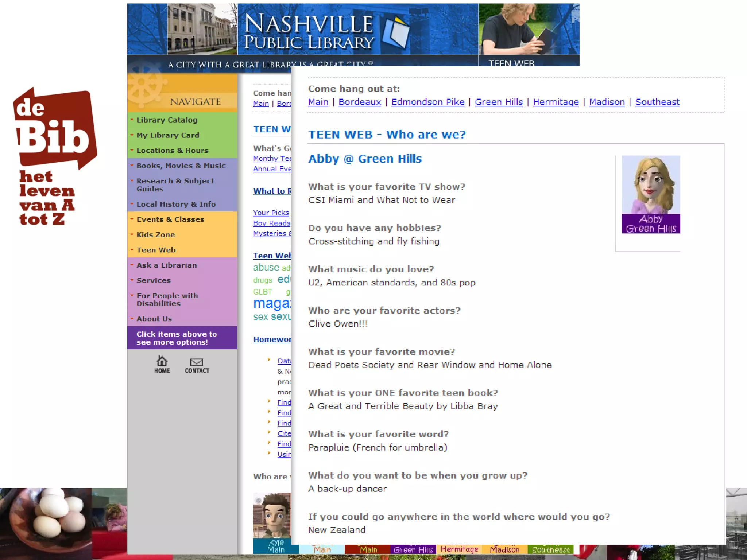Expand Events & Classes menu
Image resolution: width=747 pixels, height=560 pixels.
[170, 219]
